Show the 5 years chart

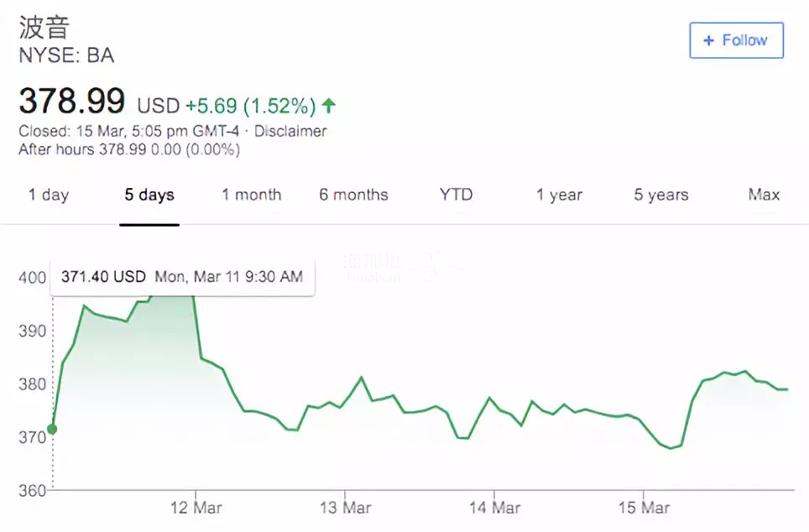(x=660, y=195)
